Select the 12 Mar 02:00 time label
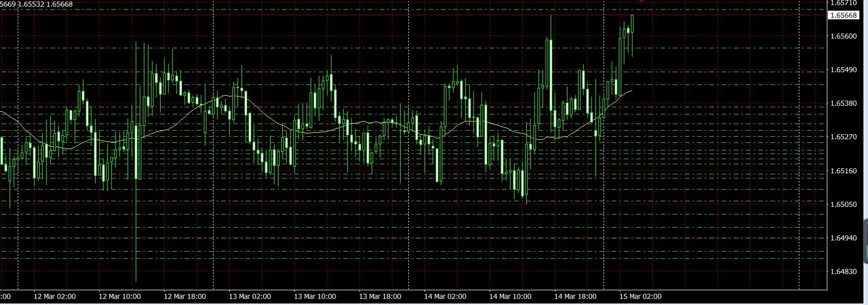 click(x=54, y=296)
